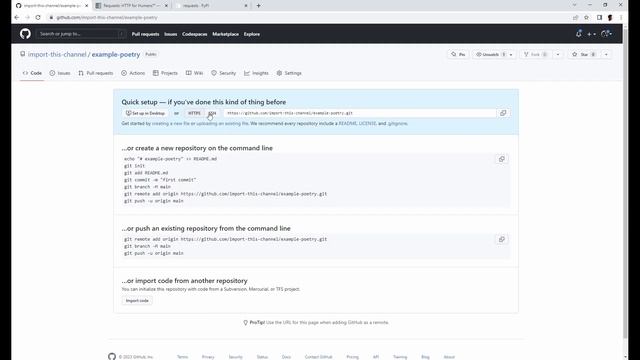This screenshot has width=640, height=360.
Task: Open the Actions tab
Action: click(x=133, y=73)
